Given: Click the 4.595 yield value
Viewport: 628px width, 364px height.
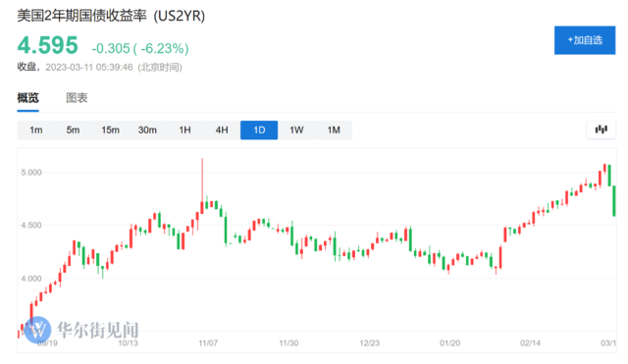Looking at the screenshot, I should 48,45.
